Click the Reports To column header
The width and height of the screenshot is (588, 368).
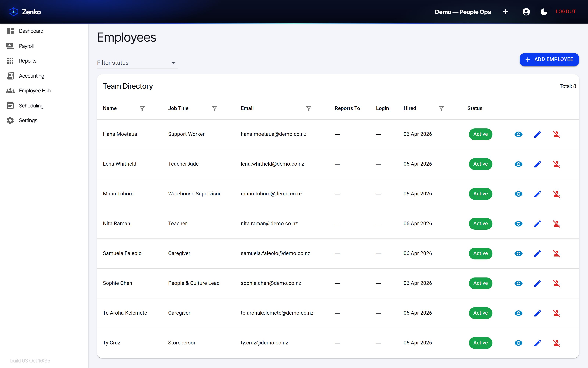(x=347, y=108)
